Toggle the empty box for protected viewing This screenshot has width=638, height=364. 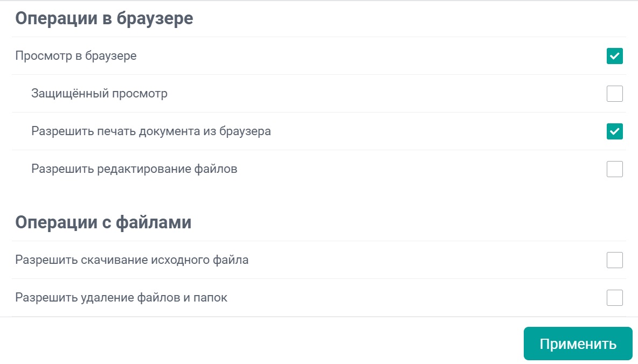click(x=614, y=94)
